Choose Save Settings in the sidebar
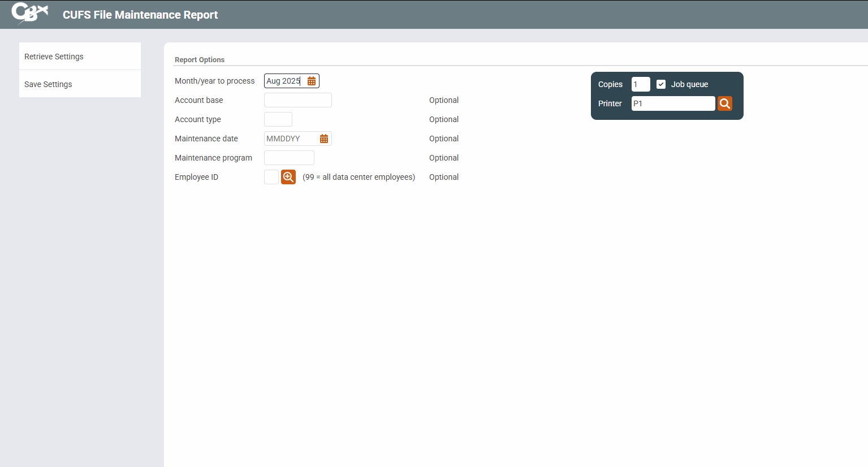This screenshot has width=868, height=467. pyautogui.click(x=49, y=84)
